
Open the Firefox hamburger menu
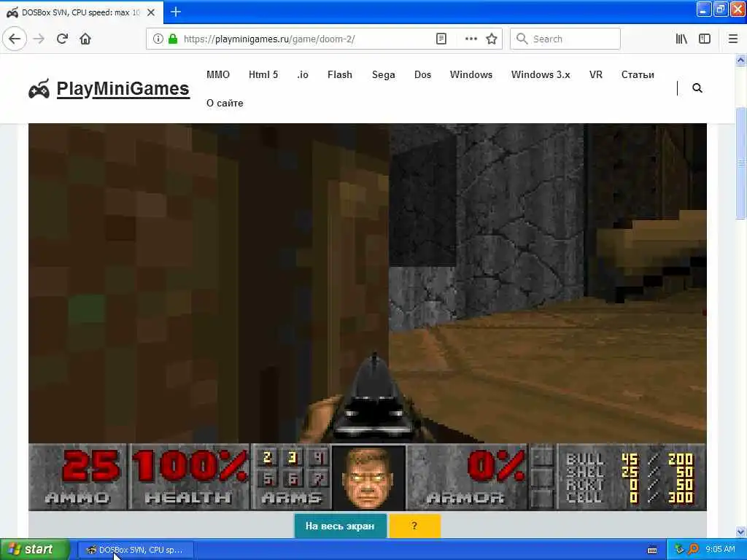pyautogui.click(x=733, y=39)
